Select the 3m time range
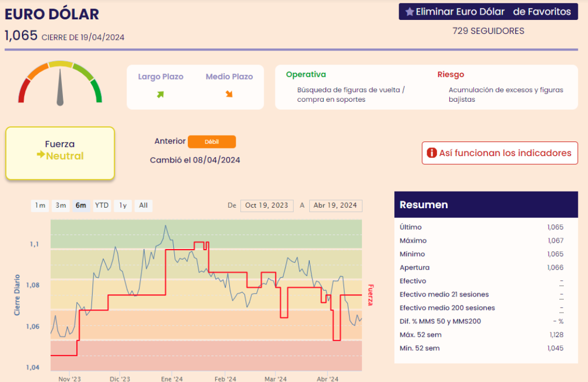This screenshot has height=382, width=588. [61, 206]
